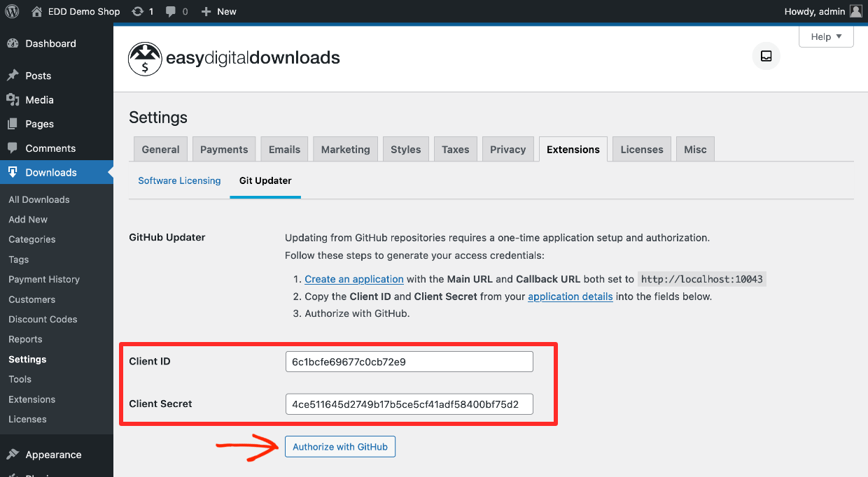Screen dimensions: 868x477
Task: Open Categories submenu item
Action: pyautogui.click(x=32, y=239)
